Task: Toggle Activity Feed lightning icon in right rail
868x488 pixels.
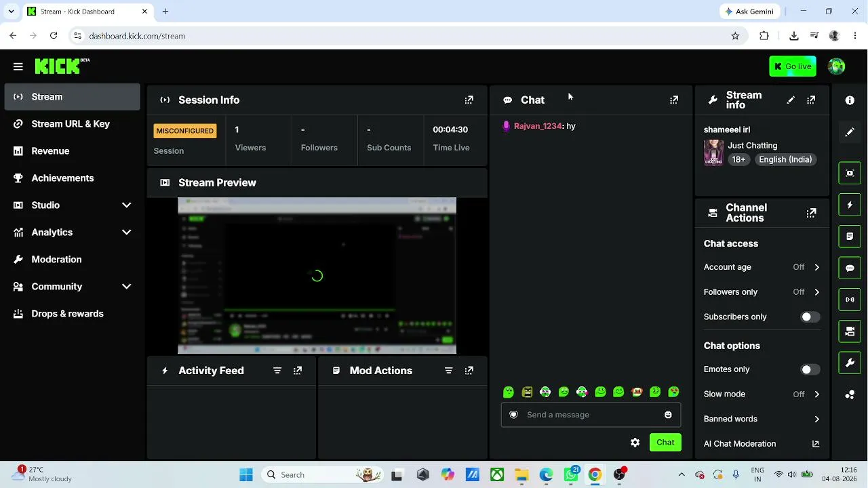Action: [x=850, y=205]
